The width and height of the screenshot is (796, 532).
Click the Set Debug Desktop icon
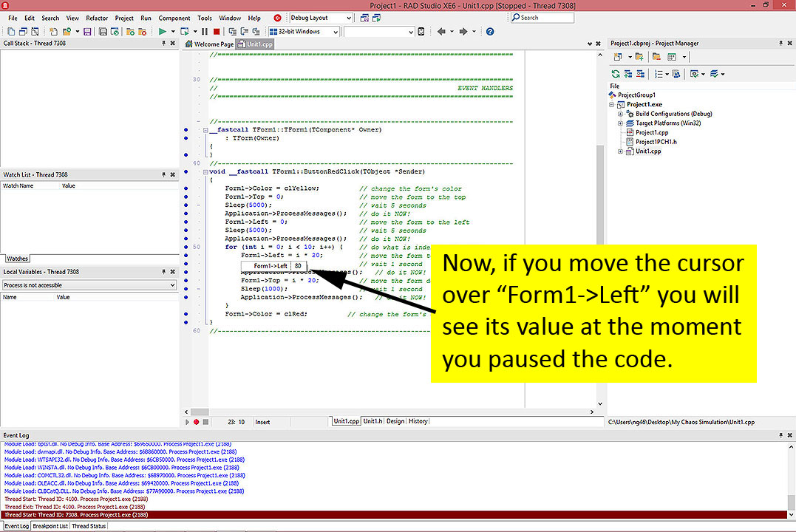click(x=377, y=18)
